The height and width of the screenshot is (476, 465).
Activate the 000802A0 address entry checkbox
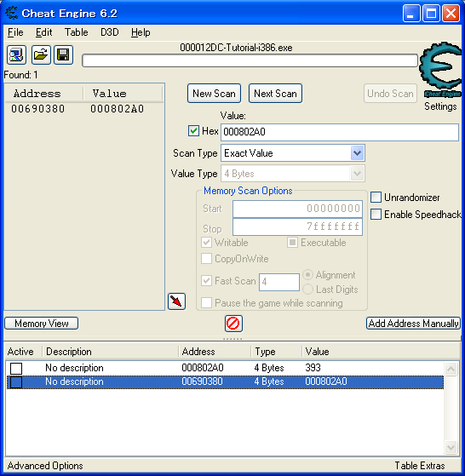coord(16,368)
